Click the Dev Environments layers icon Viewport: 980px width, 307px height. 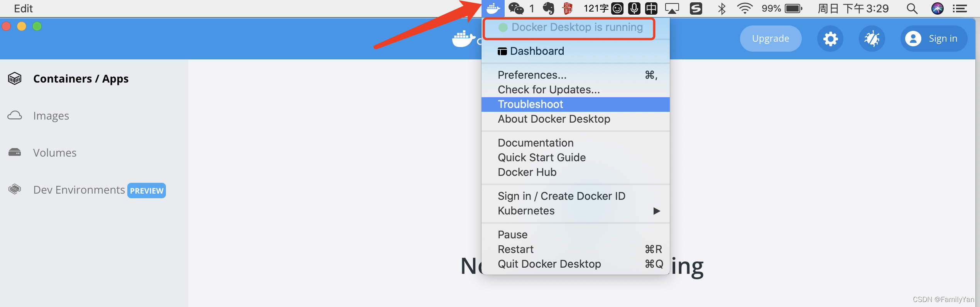pos(15,189)
